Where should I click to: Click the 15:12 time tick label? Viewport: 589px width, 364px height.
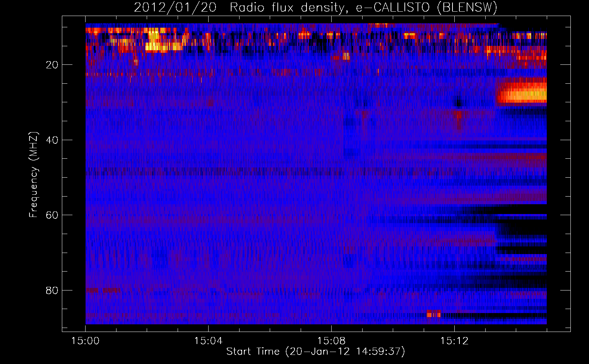[x=454, y=341]
